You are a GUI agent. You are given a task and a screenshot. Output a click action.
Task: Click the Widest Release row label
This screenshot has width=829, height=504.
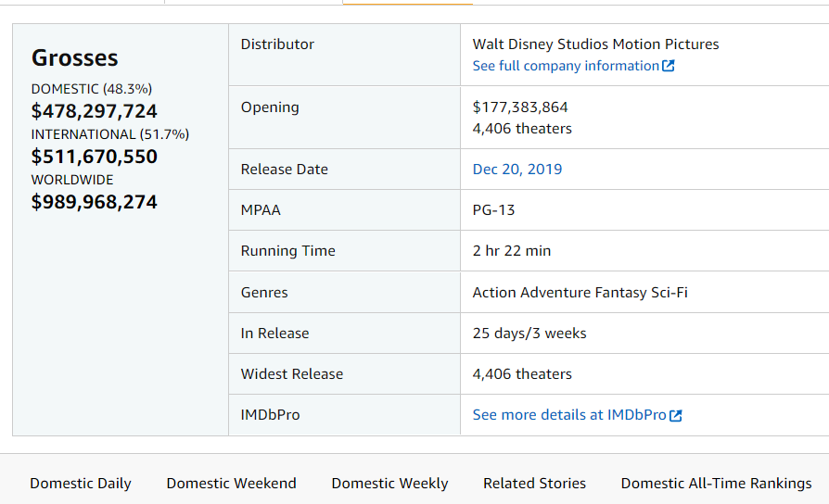292,374
